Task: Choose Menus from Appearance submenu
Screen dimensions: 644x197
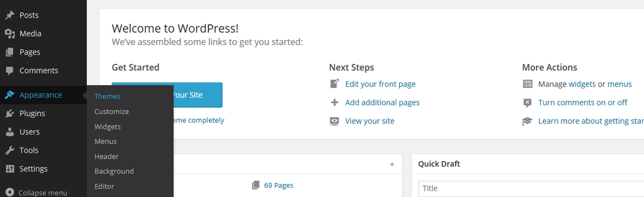Action: click(106, 142)
